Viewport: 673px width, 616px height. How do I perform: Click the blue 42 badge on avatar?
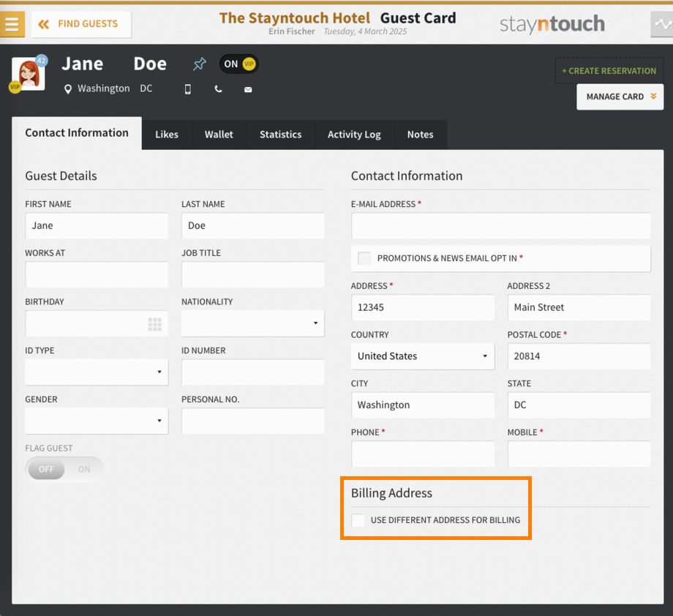41,61
